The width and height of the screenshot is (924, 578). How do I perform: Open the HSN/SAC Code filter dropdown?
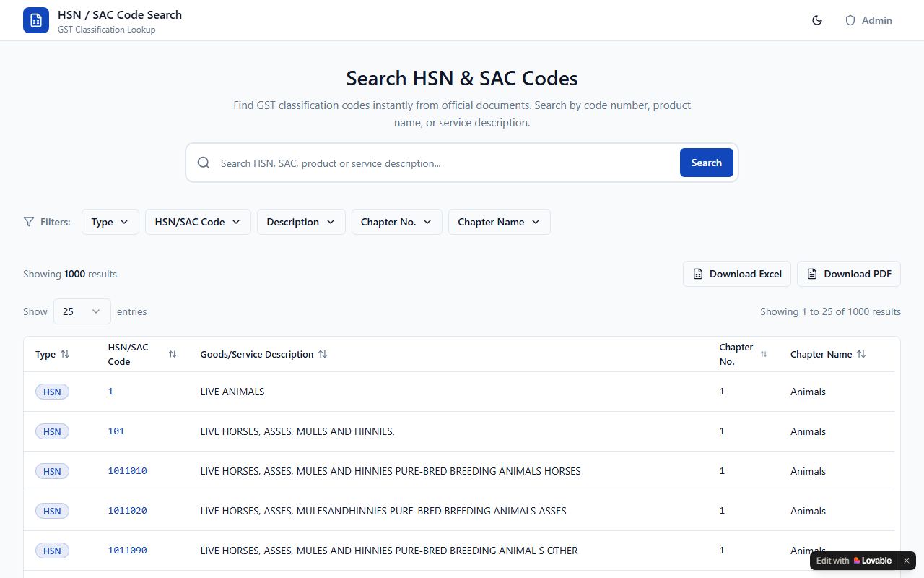[198, 222]
